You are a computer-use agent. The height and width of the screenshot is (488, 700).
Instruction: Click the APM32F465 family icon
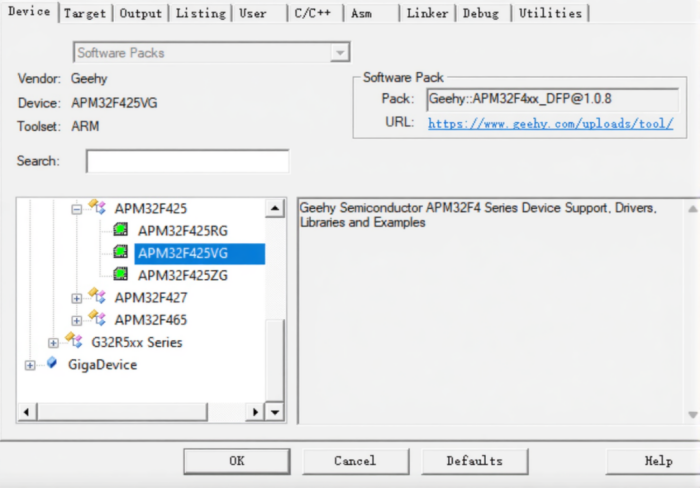pyautogui.click(x=98, y=320)
